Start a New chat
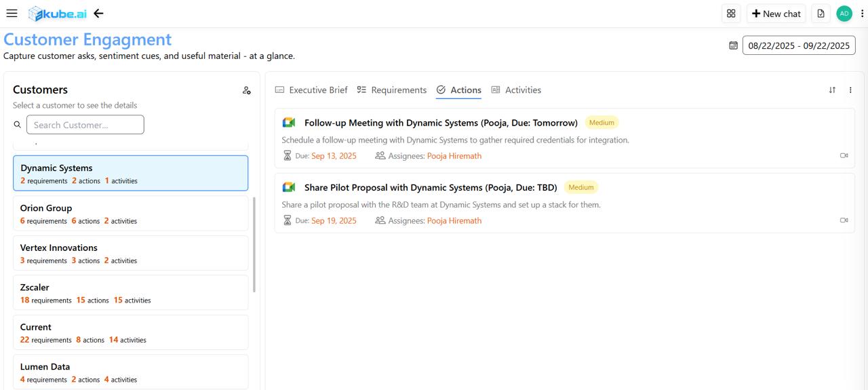The width and height of the screenshot is (868, 390). tap(776, 14)
